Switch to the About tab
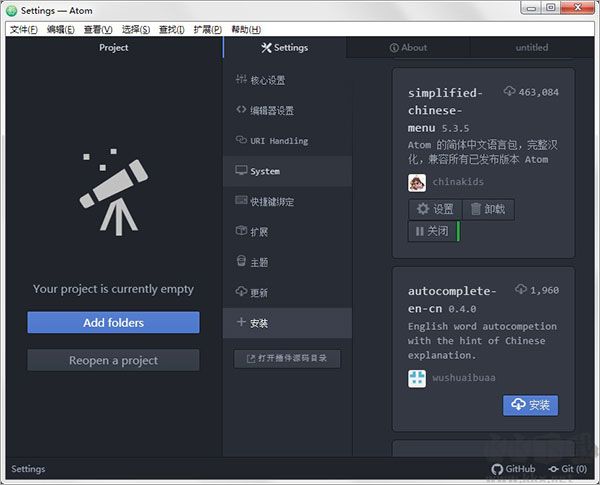The width and height of the screenshot is (600, 485). pyautogui.click(x=408, y=47)
